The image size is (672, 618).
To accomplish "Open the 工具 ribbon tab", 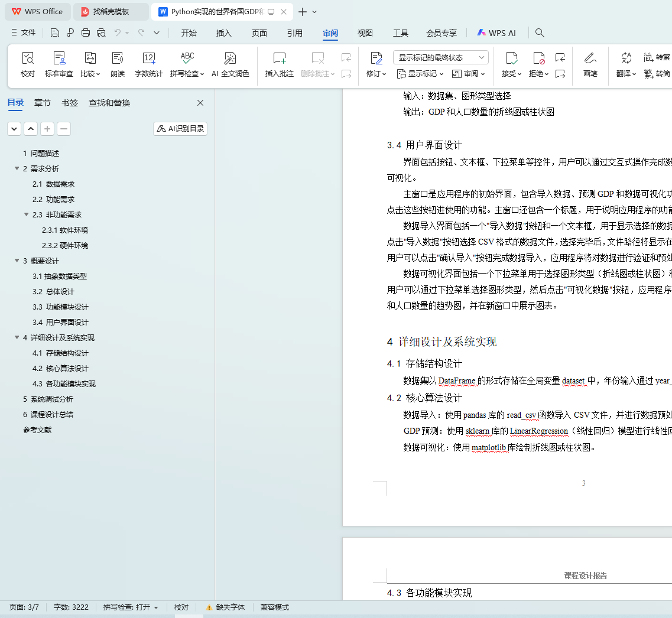I will (x=400, y=33).
